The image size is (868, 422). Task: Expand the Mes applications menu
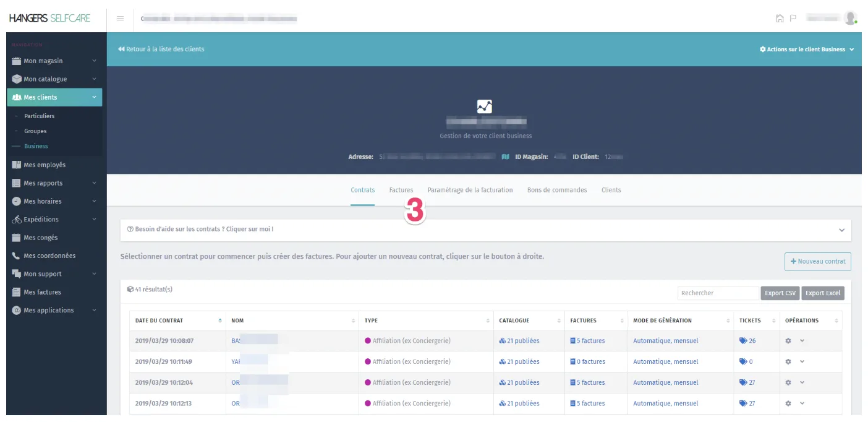point(94,310)
